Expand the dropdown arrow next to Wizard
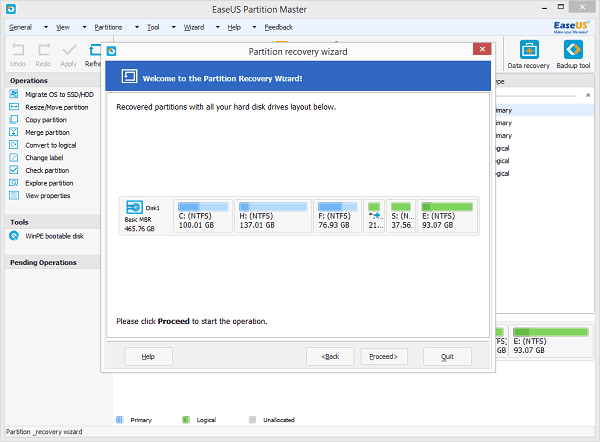600x442 pixels. pyautogui.click(x=217, y=27)
